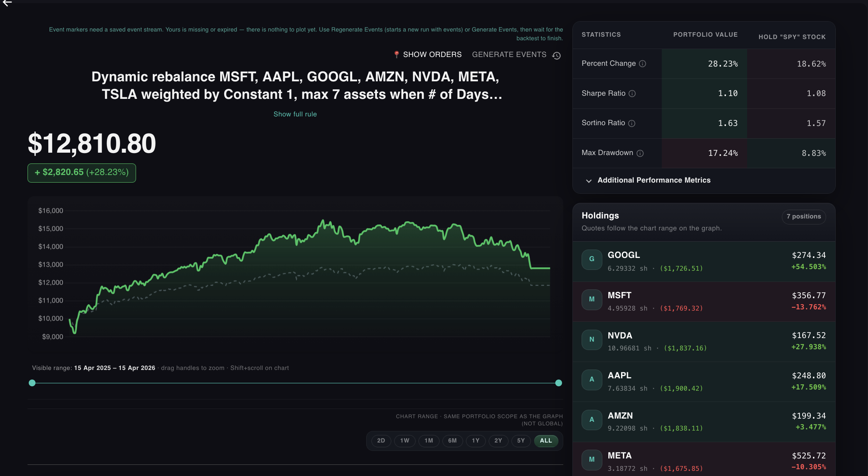Click the AMZN ticker badge icon
Image resolution: width=868 pixels, height=476 pixels.
coord(592,420)
